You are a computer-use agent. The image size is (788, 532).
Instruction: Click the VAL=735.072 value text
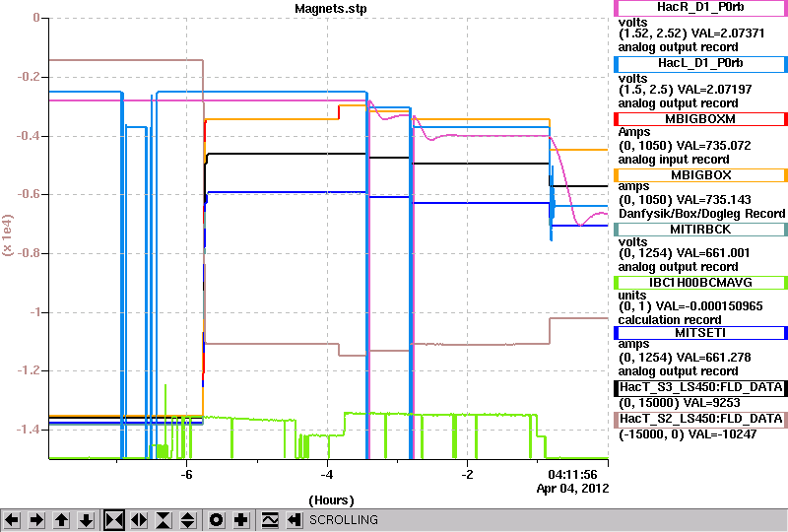713,146
